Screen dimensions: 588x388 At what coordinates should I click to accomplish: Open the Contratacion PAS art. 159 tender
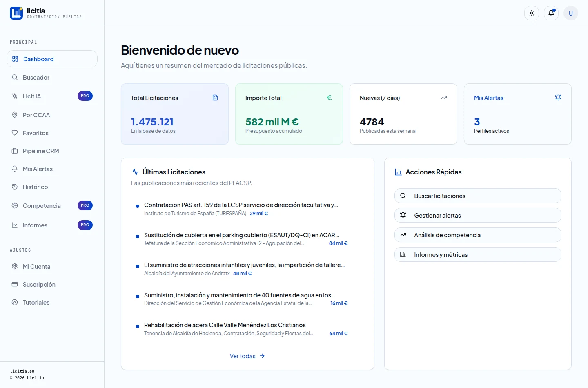pos(241,205)
